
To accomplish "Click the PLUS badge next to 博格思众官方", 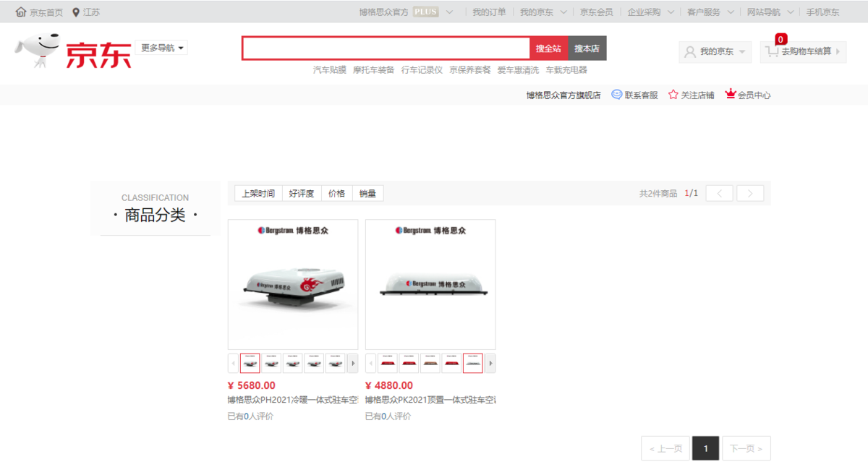I will [426, 12].
